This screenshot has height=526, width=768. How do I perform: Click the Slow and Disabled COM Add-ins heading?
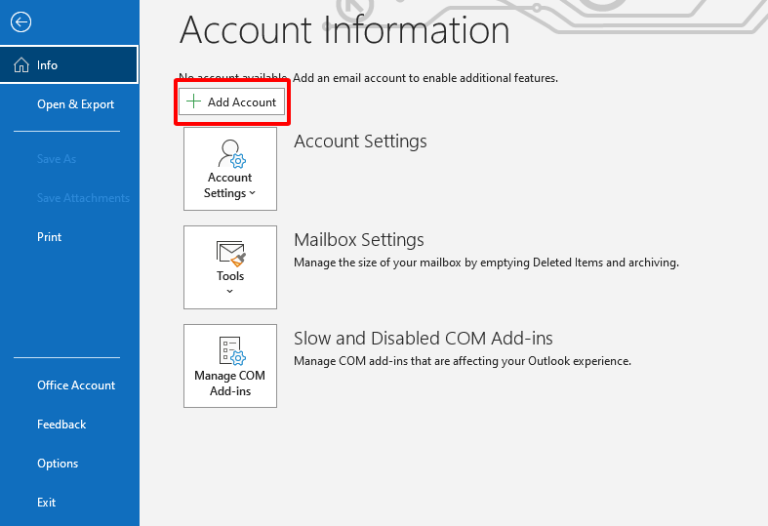point(423,338)
